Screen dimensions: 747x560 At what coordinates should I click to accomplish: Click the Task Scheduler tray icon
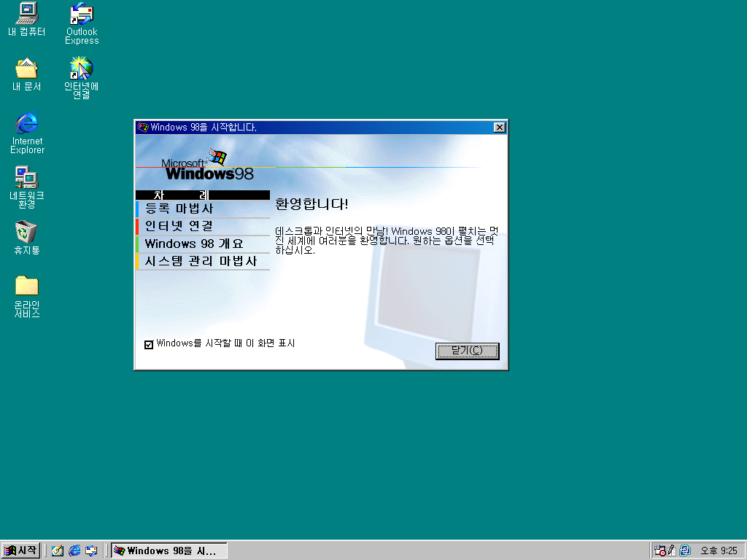[659, 551]
